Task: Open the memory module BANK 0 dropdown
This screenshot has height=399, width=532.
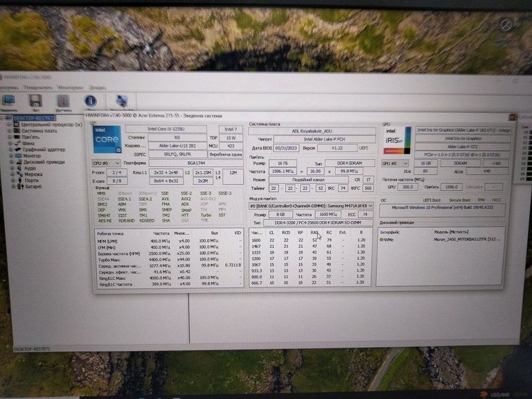Action: click(x=311, y=206)
